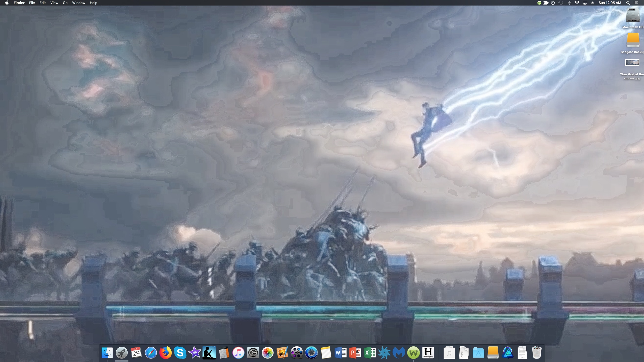Open Notification Center list icon
The width and height of the screenshot is (644, 362).
[636, 3]
